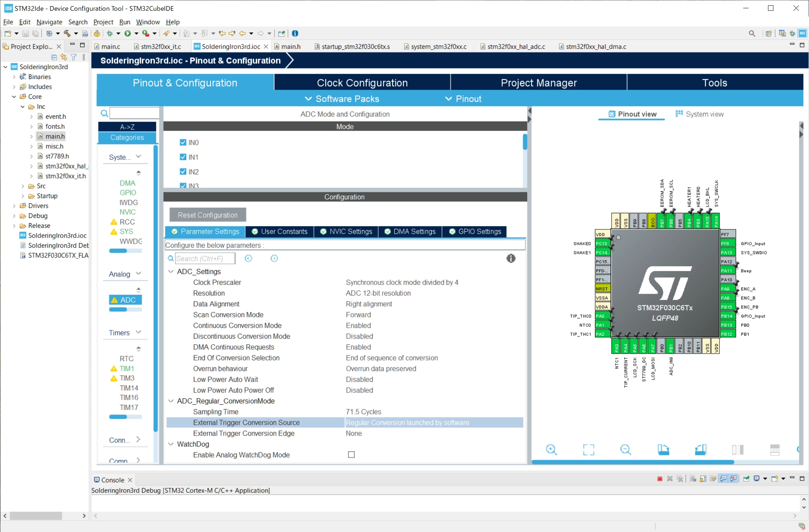The width and height of the screenshot is (809, 532).
Task: Click the Zoom out icon under pinout view
Action: 626,449
